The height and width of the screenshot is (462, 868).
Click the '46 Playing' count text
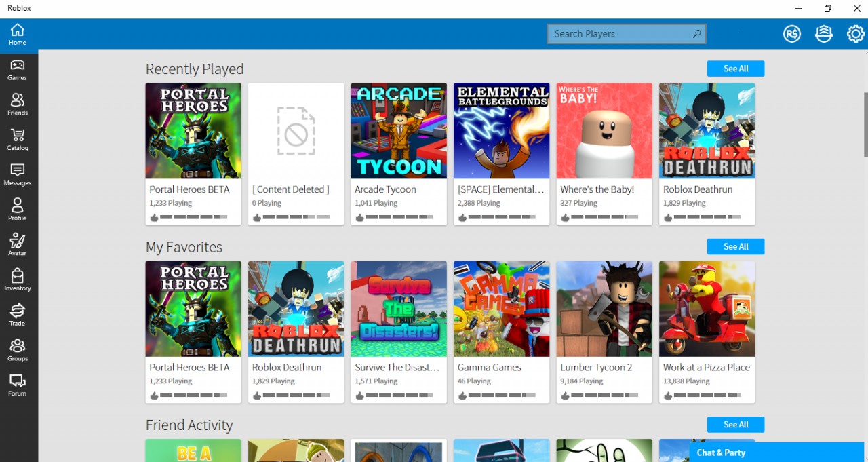(474, 381)
